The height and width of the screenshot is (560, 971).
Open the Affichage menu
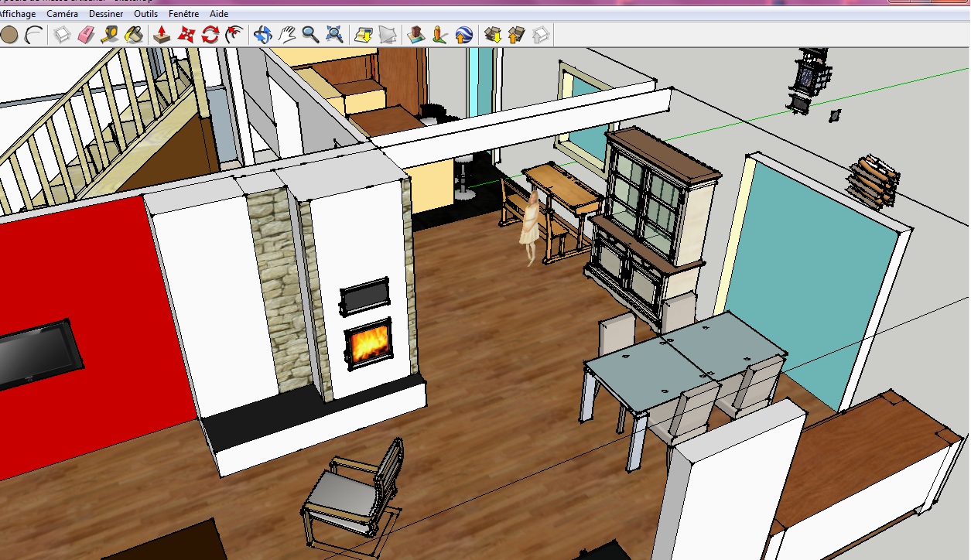(18, 14)
